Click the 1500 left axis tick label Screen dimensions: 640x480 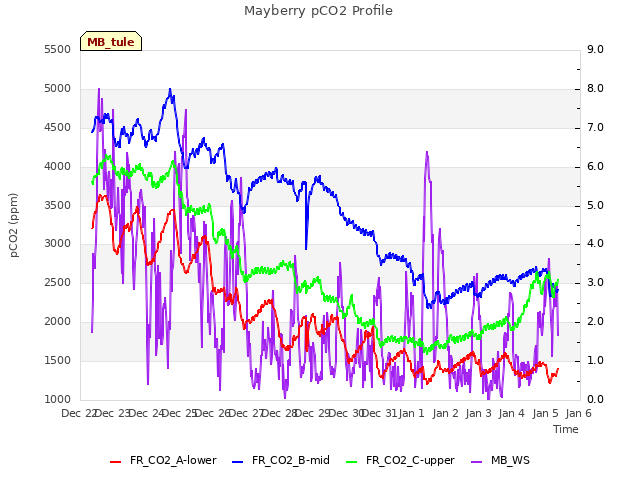58,360
